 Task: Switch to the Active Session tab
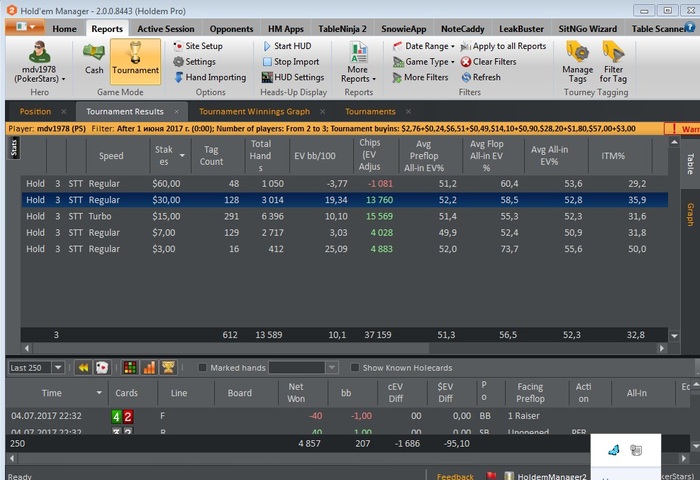166,29
